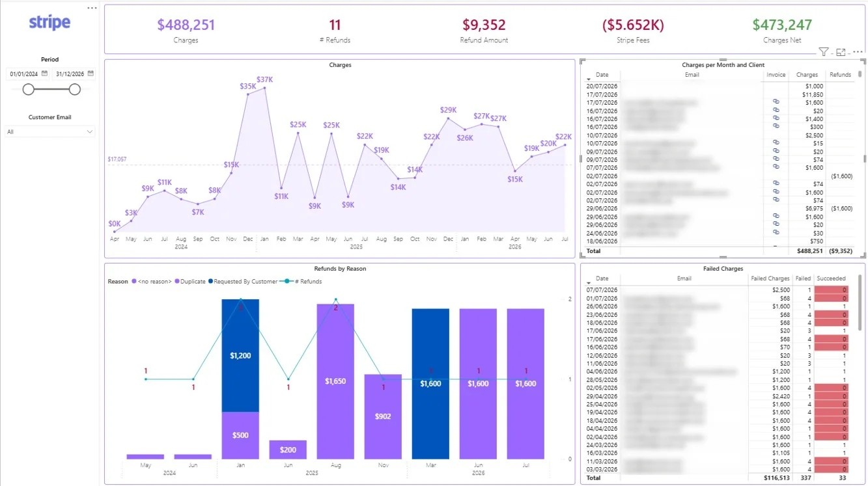
Task: Open the invoice link for 24/06/2026 $30
Action: pyautogui.click(x=776, y=233)
